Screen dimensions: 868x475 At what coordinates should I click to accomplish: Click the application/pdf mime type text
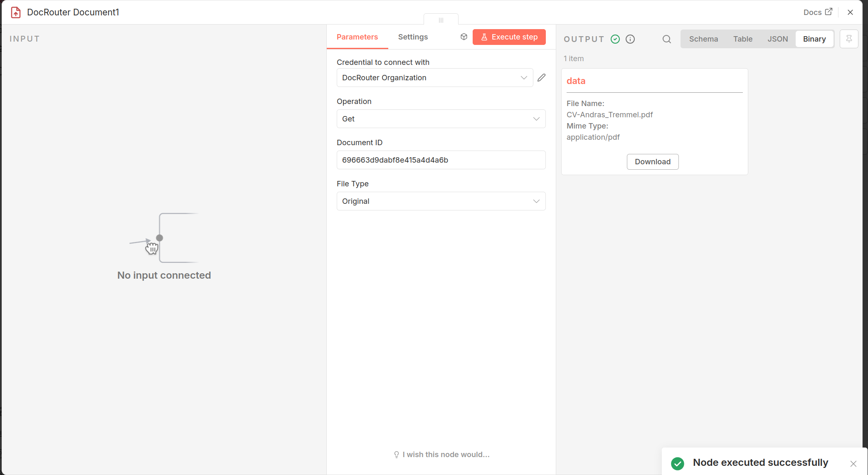(x=593, y=137)
